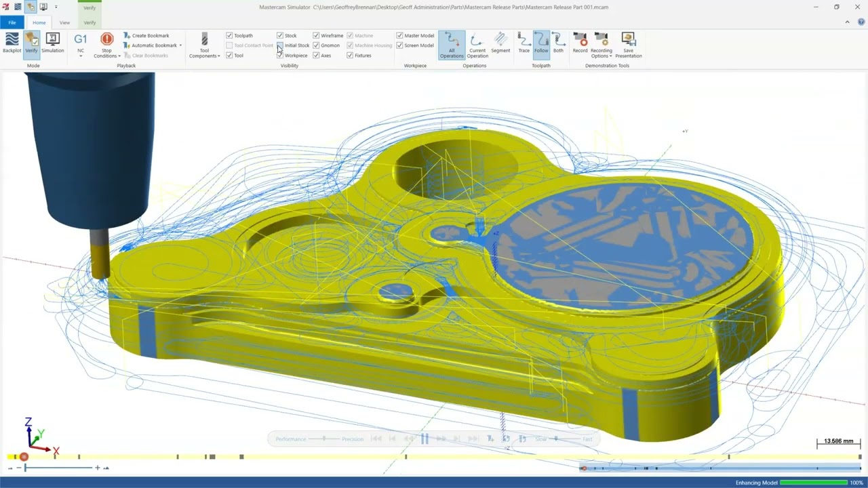The width and height of the screenshot is (868, 488).
Task: Click quick access Backplot icon in title bar
Action: click(x=18, y=7)
